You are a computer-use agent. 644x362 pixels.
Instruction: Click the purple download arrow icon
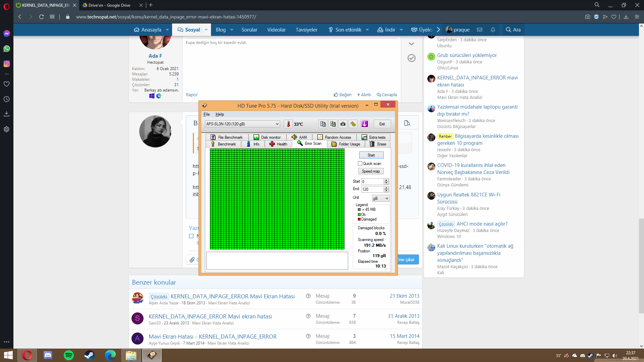click(365, 124)
